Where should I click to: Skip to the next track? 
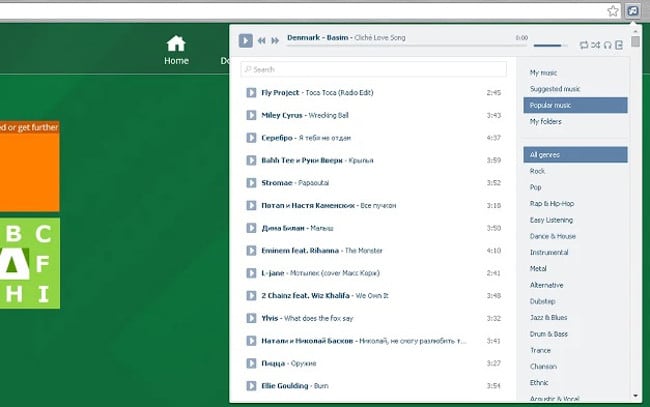pos(275,41)
